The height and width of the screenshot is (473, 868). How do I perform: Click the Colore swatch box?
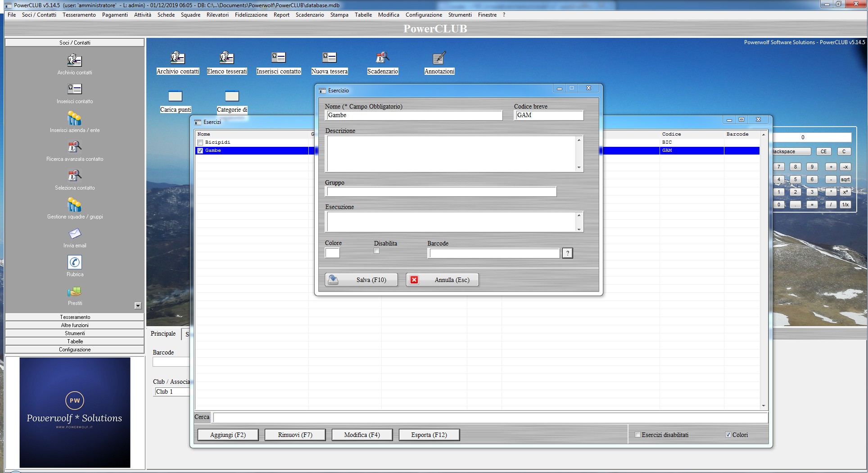click(x=332, y=253)
